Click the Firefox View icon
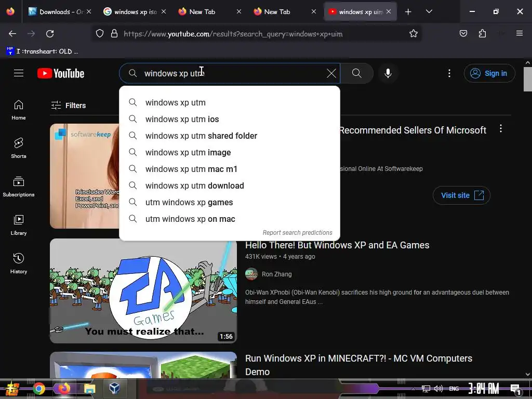532x399 pixels. point(10,11)
